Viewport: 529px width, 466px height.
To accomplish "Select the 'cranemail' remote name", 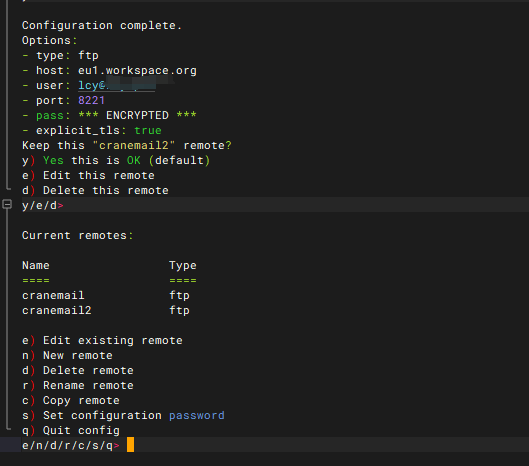I will pos(53,295).
